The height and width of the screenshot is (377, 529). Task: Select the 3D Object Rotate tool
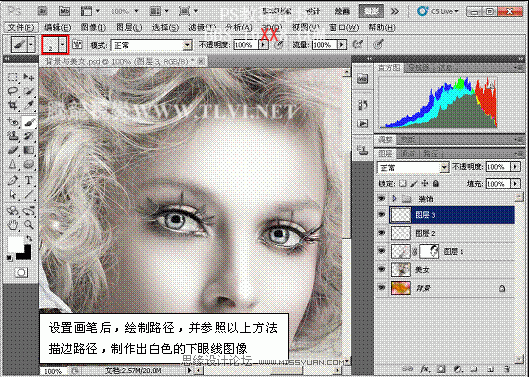pyautogui.click(x=12, y=211)
